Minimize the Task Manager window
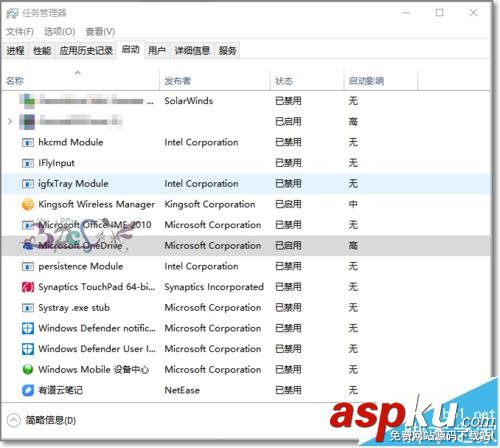The image size is (500, 448). tap(406, 13)
